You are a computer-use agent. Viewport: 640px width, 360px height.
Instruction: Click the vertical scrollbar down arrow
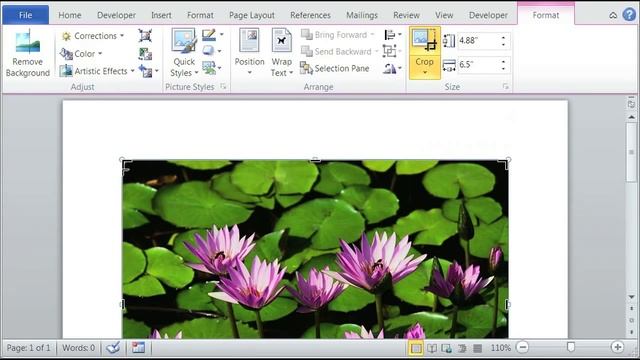pos(631,297)
